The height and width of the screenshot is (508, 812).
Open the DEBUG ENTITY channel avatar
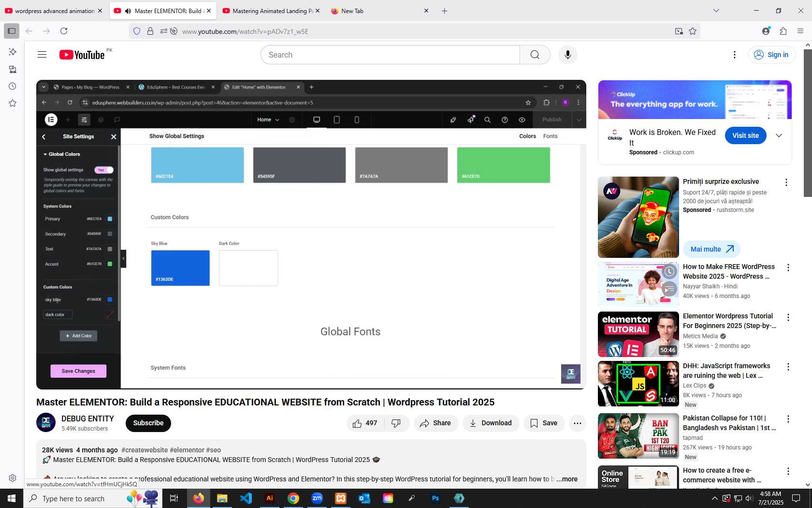[46, 422]
